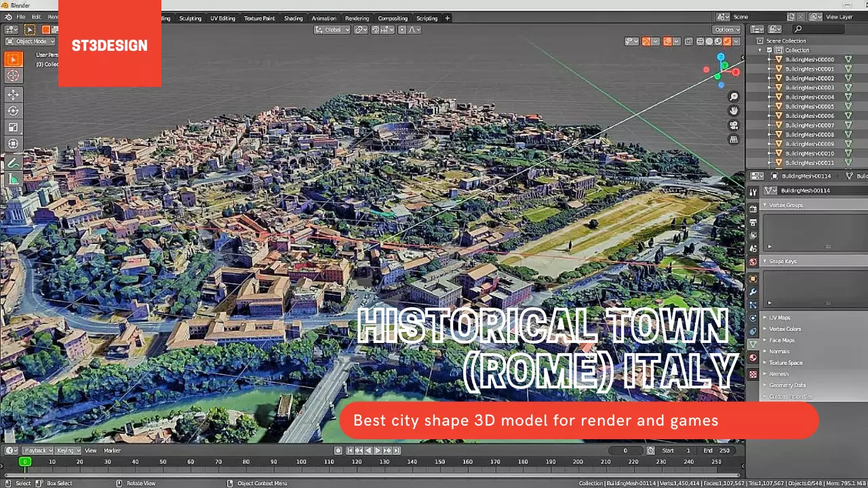Select the Scale tool

[13, 127]
